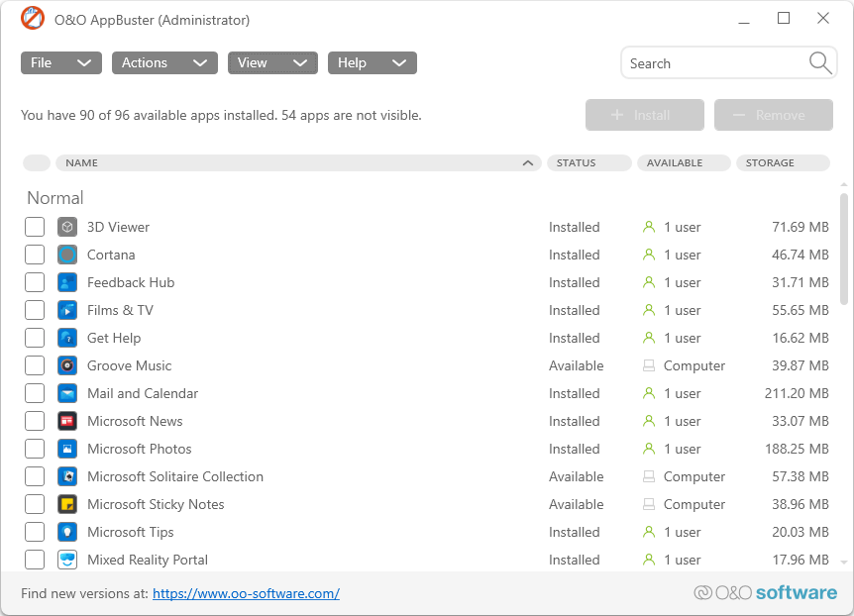
Task: Click 'Available' status in Groove Music row
Action: point(577,365)
